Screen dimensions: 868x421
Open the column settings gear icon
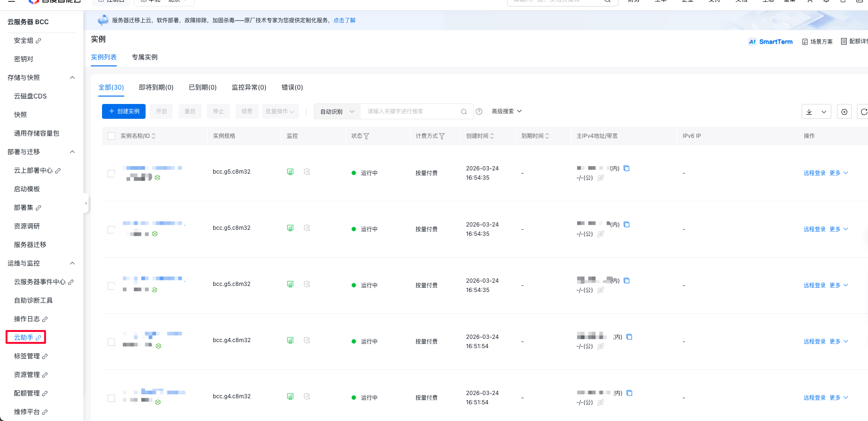pos(844,112)
